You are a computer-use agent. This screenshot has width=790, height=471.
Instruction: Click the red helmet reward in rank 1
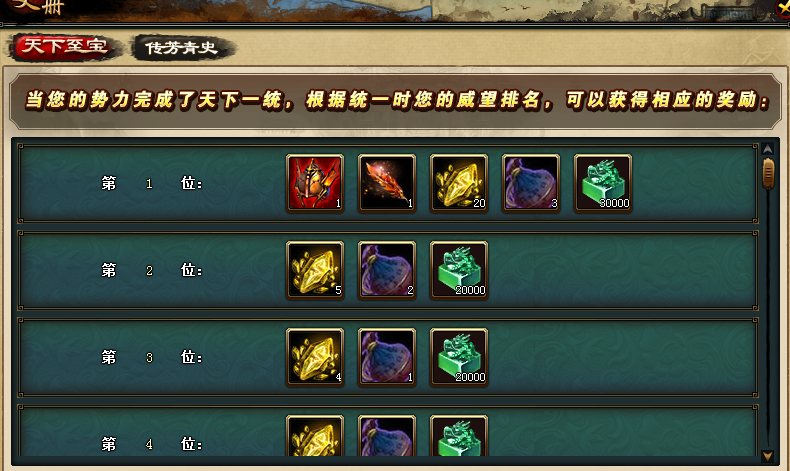315,183
